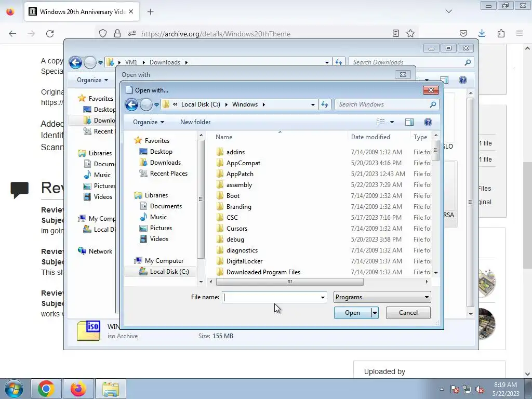The image size is (532, 399).
Task: Click vertical scrollbar thumb of file list
Action: tap(436, 150)
